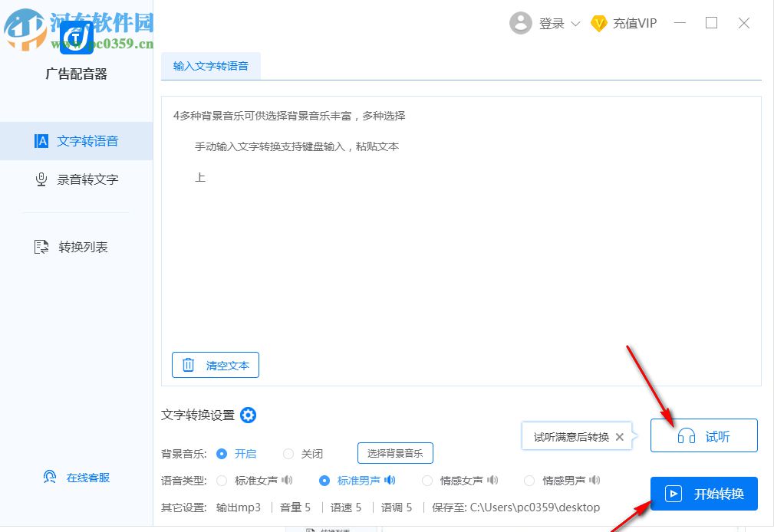Click the 试听 preview button
Viewport: 774px width, 532px height.
click(x=703, y=435)
